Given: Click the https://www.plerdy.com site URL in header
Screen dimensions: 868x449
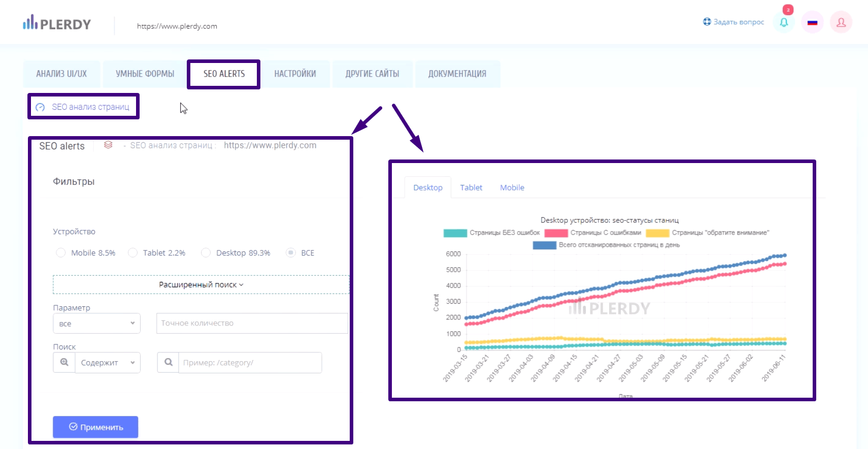Looking at the screenshot, I should click(x=177, y=26).
